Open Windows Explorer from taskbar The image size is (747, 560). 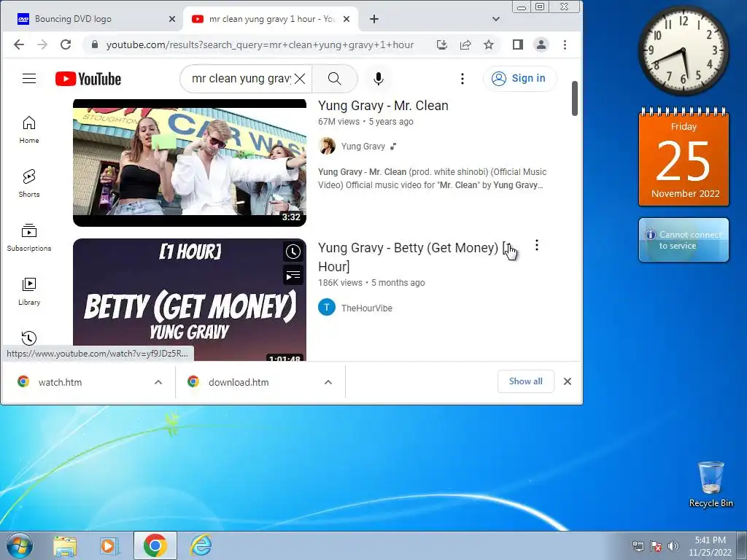click(65, 545)
